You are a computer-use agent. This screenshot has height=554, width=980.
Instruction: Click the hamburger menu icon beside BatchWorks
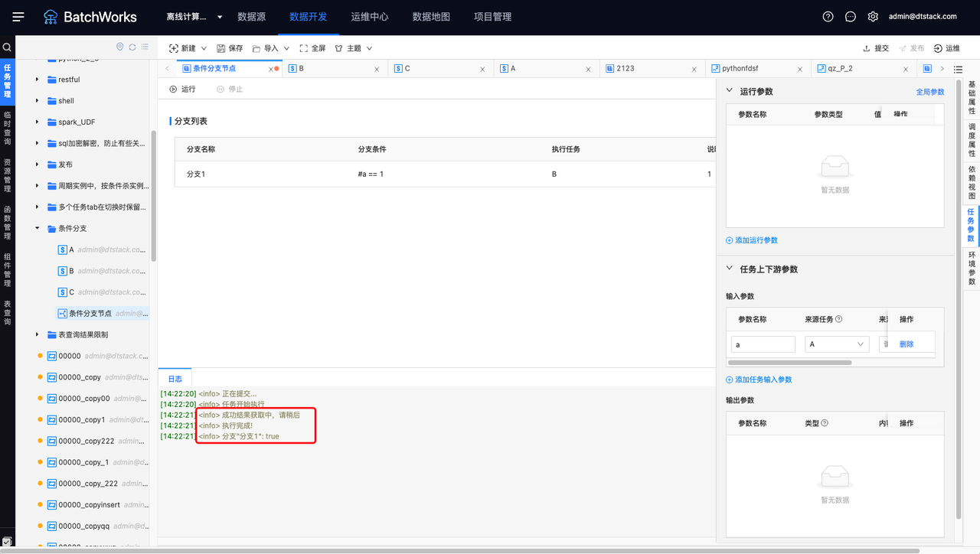[x=18, y=17]
